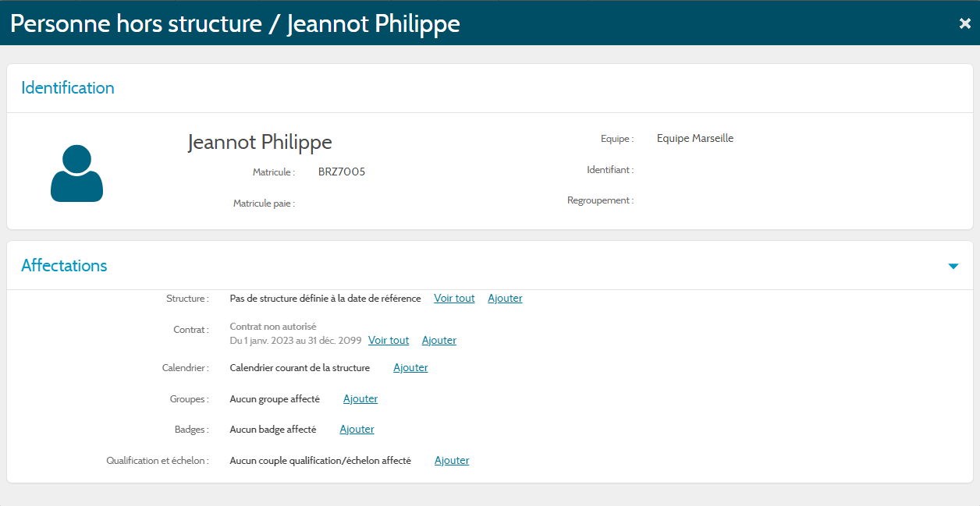980x506 pixels.
Task: View all structures via Voir tout
Action: point(454,299)
